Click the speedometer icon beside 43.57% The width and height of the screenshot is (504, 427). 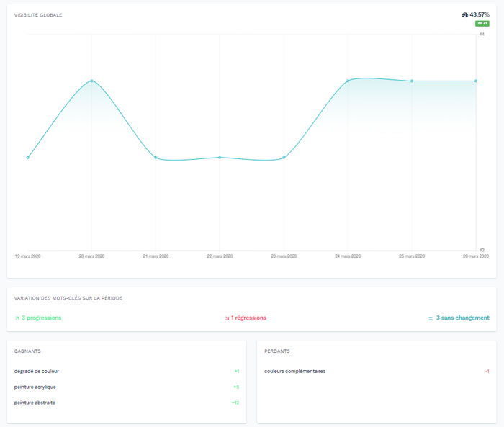point(465,15)
